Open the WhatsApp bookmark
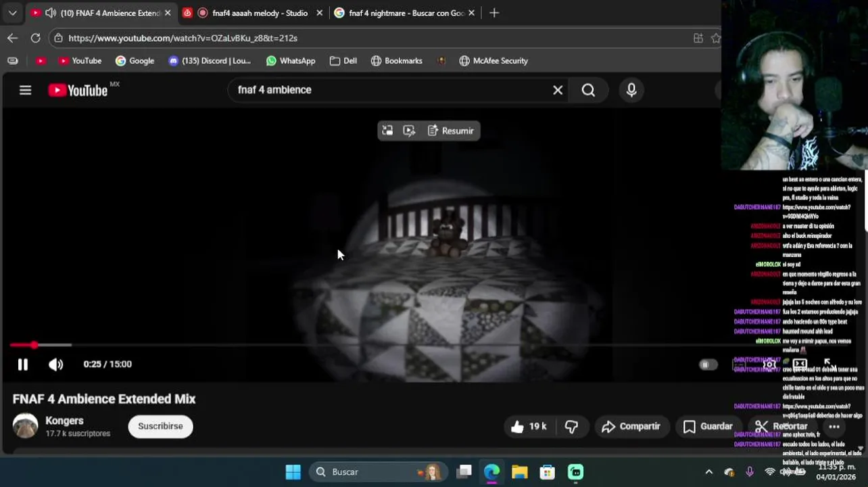This screenshot has width=868, height=487. 291,61
